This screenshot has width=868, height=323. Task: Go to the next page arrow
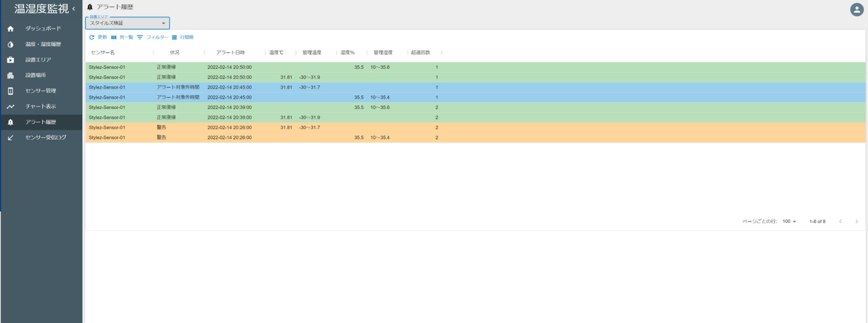[x=856, y=221]
